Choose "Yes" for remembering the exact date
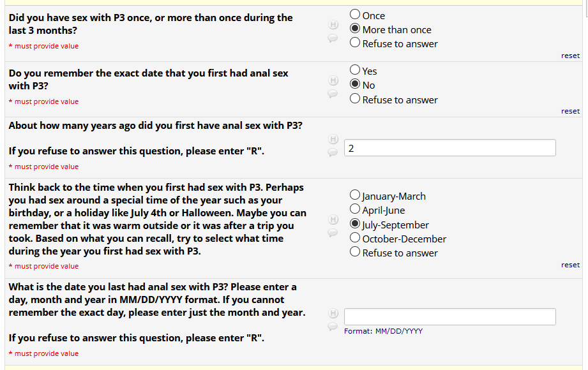 tap(355, 70)
